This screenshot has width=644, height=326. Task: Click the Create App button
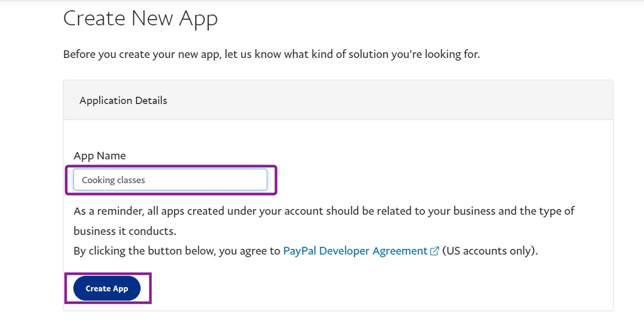point(107,288)
